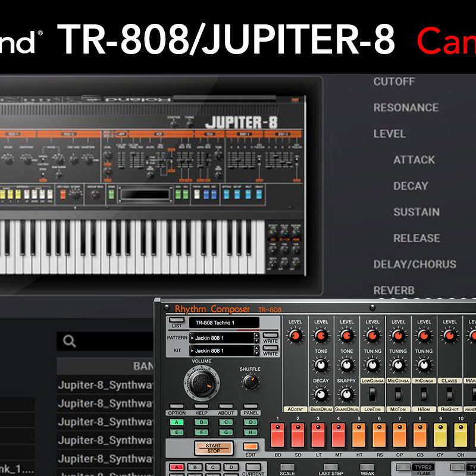This screenshot has height=476, width=476.
Task: Toggle step button 3 (LT)
Action: click(x=318, y=436)
